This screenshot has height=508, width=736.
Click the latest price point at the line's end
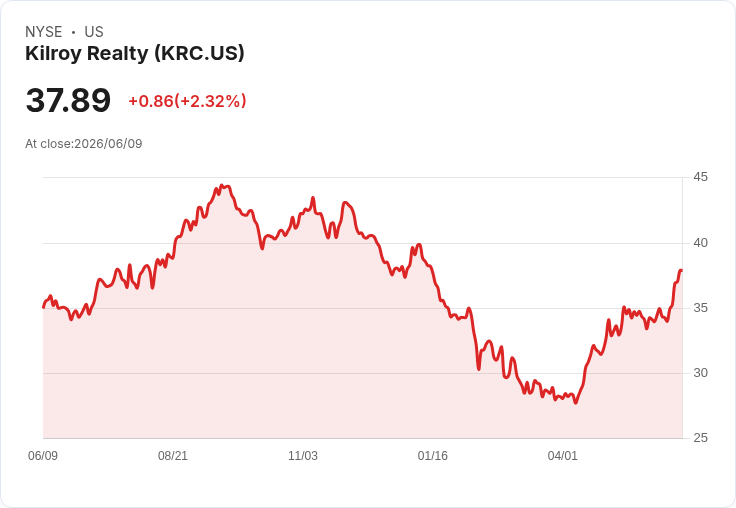click(681, 270)
